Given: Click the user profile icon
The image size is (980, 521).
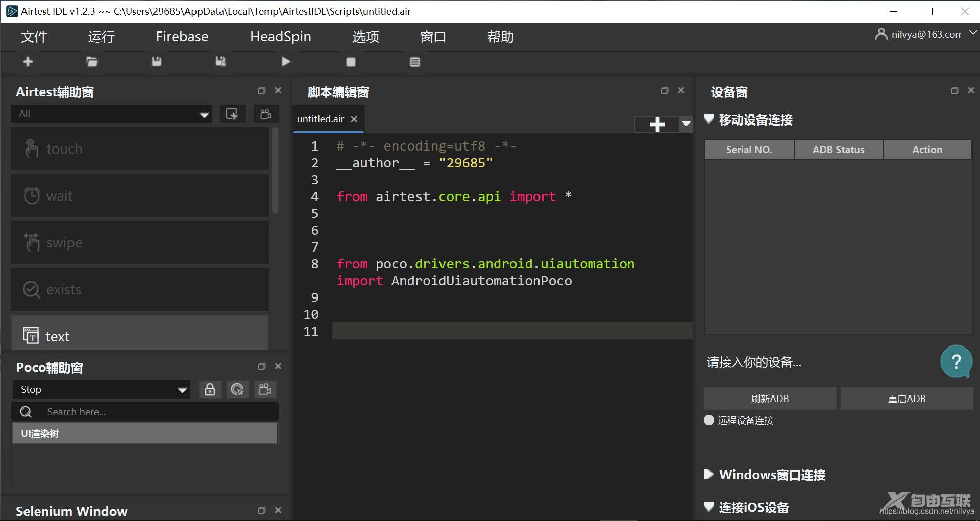Looking at the screenshot, I should [881, 34].
